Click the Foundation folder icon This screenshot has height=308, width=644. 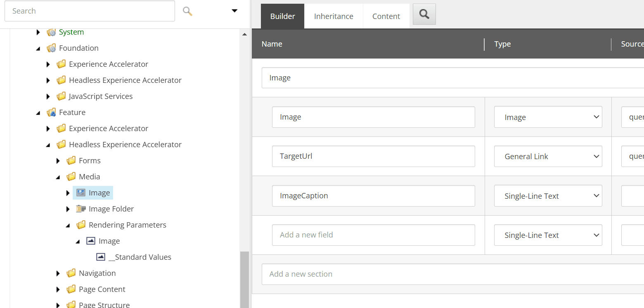click(x=51, y=48)
